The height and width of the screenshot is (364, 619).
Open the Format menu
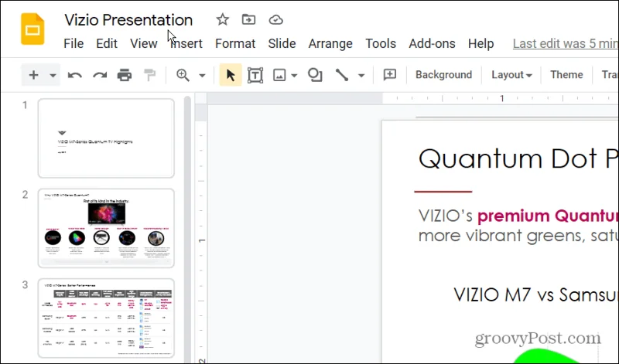235,43
